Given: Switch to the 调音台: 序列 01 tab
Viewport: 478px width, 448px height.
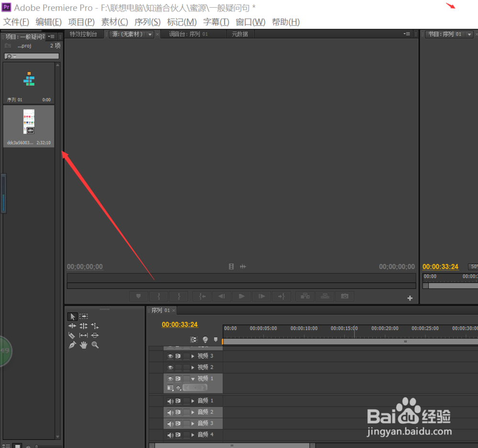Looking at the screenshot, I should pos(188,34).
